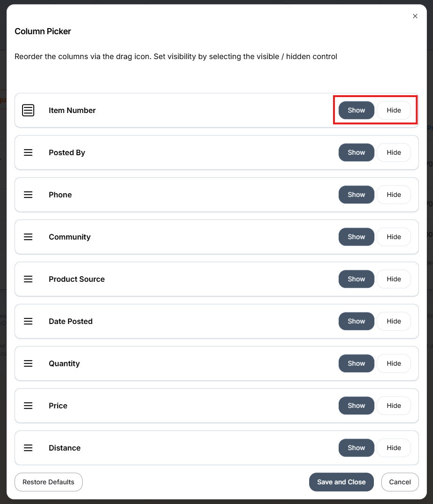
Task: Hide the Posted By column
Action: pos(394,152)
